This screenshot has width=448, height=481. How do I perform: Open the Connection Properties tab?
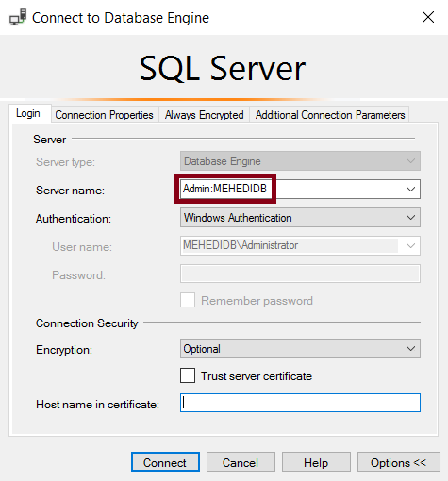[x=105, y=115]
